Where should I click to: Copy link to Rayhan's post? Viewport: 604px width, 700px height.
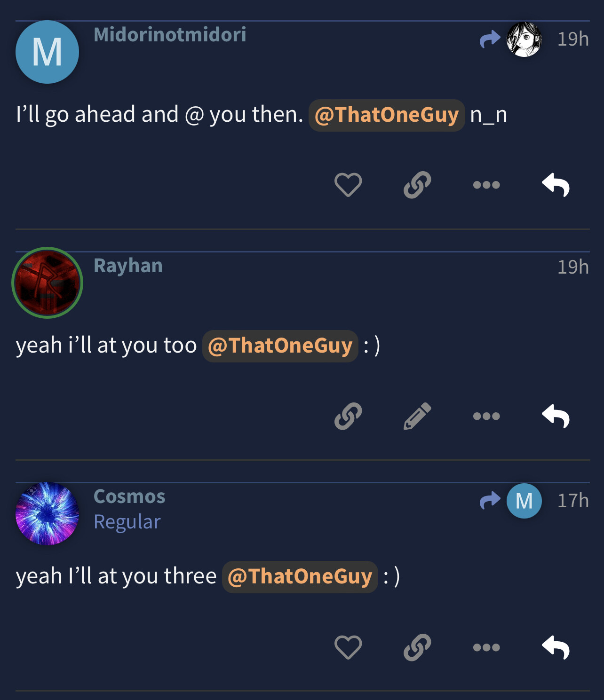[x=348, y=416]
